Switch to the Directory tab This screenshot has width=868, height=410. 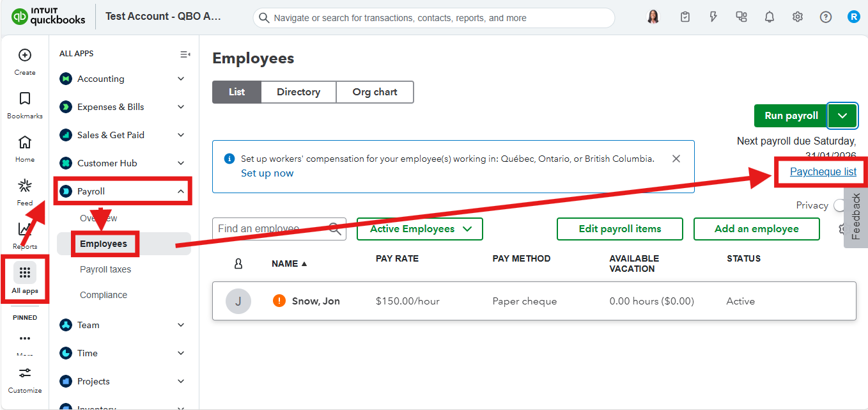[x=298, y=92]
